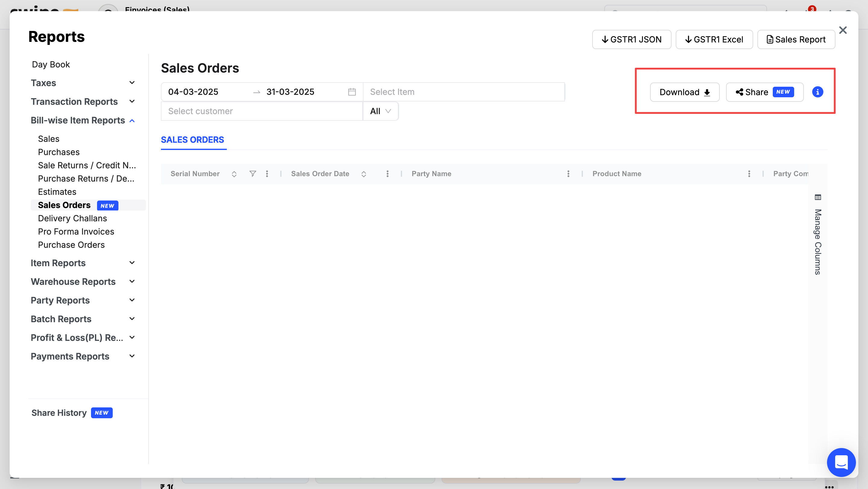Share the Sales Orders report

coord(765,92)
